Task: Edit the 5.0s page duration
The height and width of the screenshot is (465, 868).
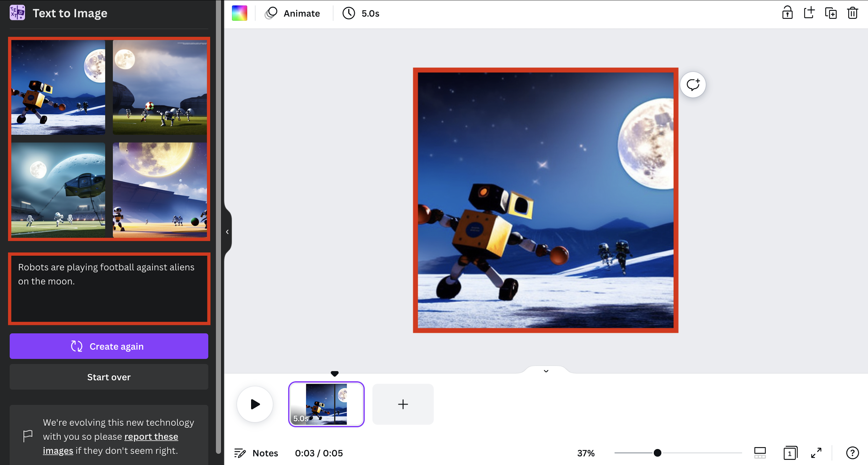Action: click(361, 13)
